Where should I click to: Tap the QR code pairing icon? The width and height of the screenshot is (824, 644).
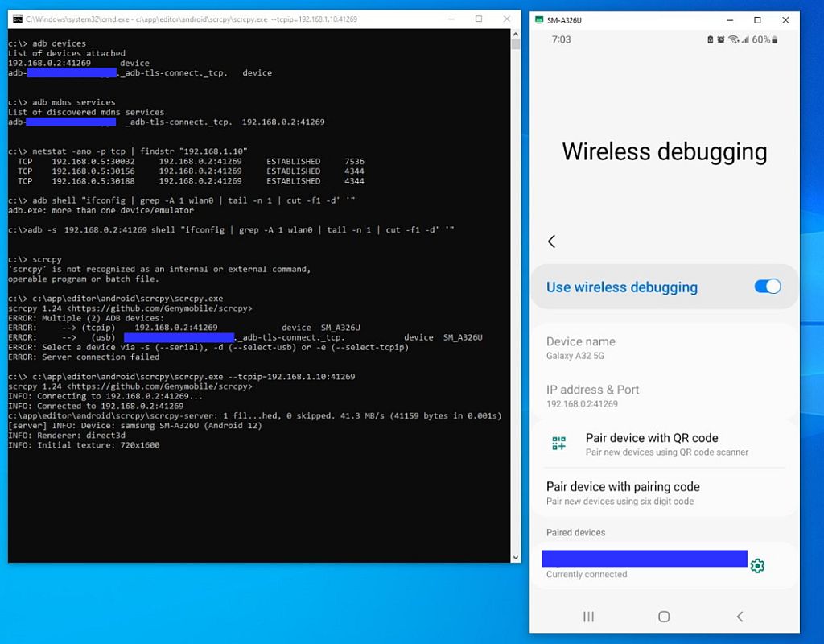[x=558, y=444]
